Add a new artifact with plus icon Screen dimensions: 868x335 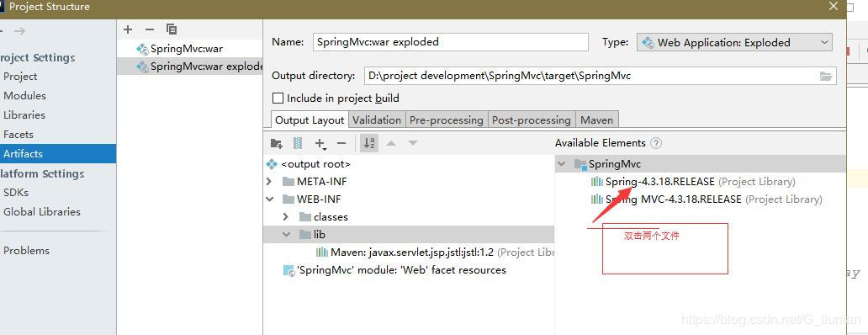pyautogui.click(x=128, y=29)
